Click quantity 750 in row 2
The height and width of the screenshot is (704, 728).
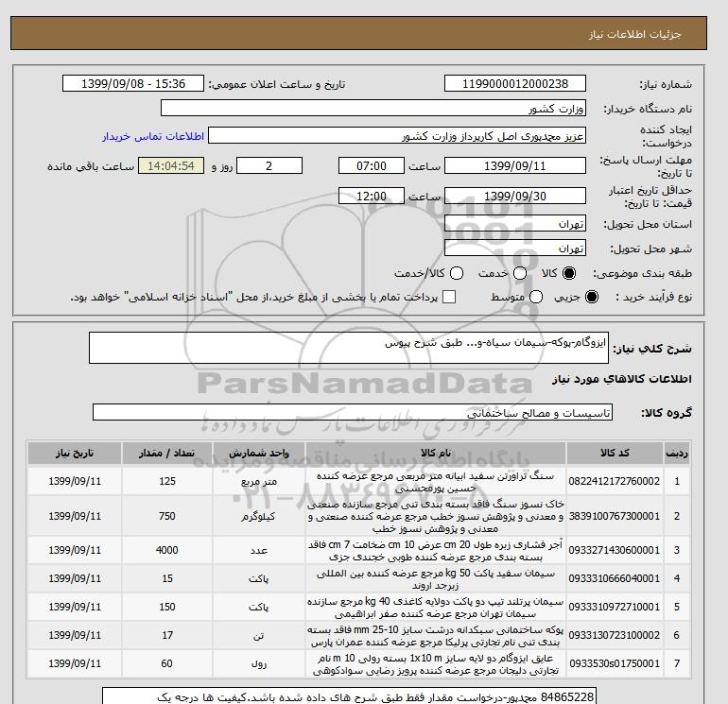(x=167, y=516)
